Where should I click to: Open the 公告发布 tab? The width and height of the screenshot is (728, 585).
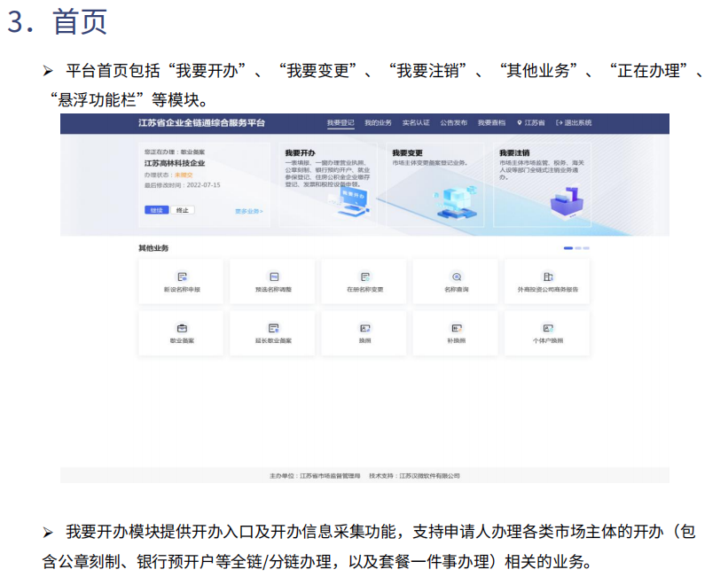tap(454, 123)
